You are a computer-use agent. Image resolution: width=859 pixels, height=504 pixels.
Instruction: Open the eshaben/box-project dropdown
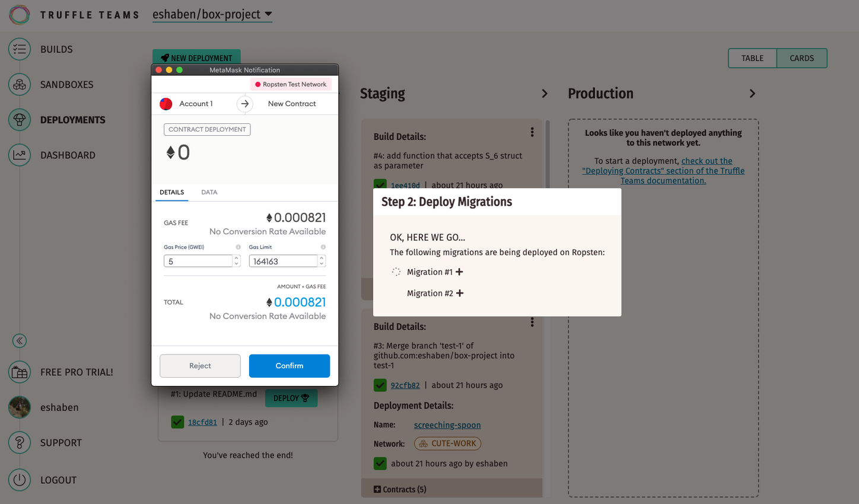212,14
